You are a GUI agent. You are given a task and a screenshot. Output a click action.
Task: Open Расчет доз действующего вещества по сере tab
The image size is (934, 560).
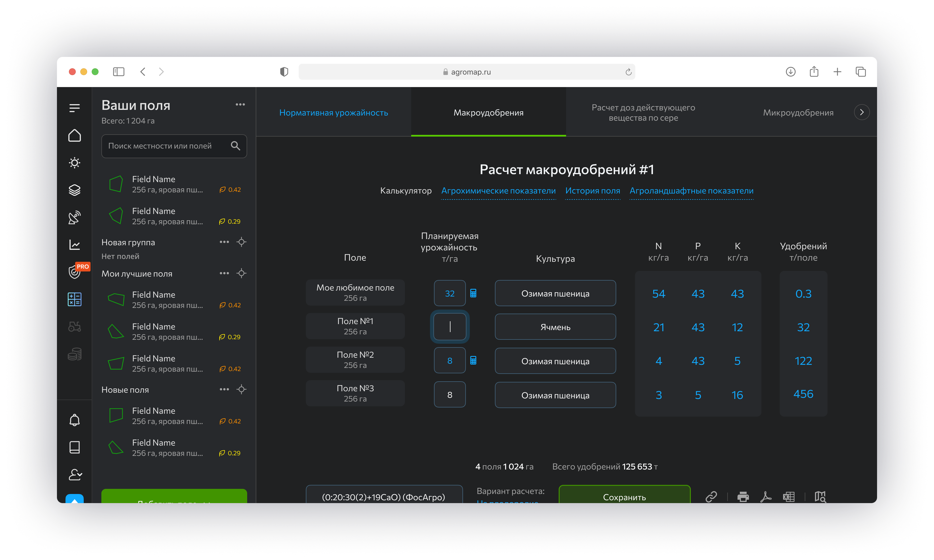click(x=643, y=112)
